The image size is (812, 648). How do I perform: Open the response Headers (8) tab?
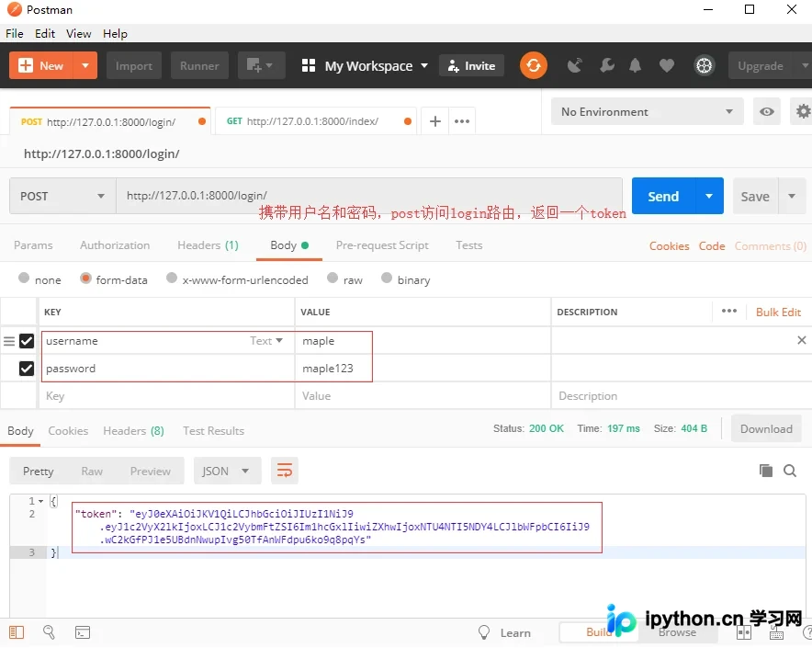133,431
